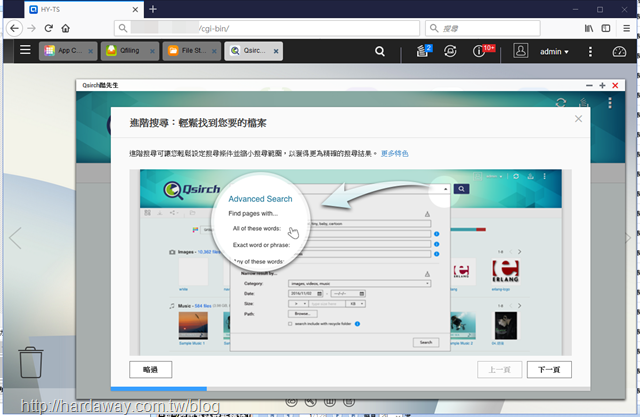
Task: Open the QTS main menu hamburger icon
Action: point(25,50)
